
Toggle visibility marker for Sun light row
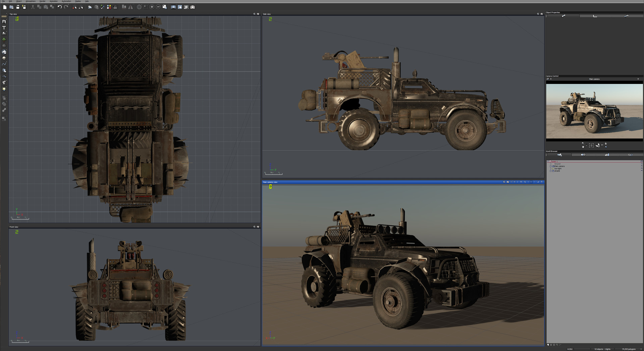(642, 168)
